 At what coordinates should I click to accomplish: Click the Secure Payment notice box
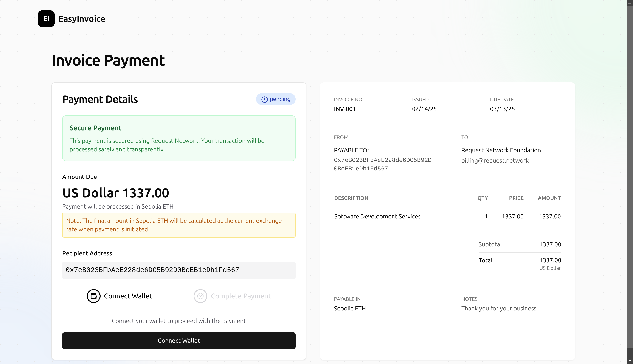tap(179, 138)
